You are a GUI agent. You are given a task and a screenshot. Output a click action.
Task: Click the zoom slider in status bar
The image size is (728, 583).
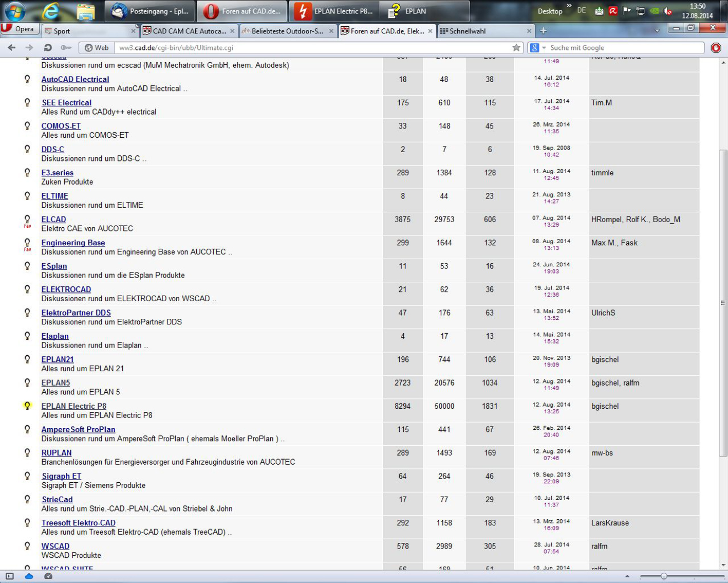(664, 576)
